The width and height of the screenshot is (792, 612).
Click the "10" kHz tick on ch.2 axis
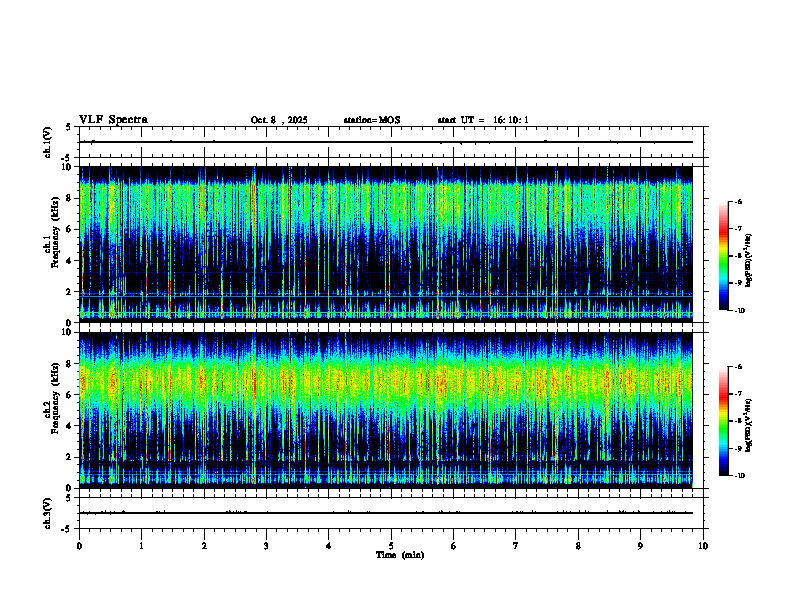tap(67, 332)
